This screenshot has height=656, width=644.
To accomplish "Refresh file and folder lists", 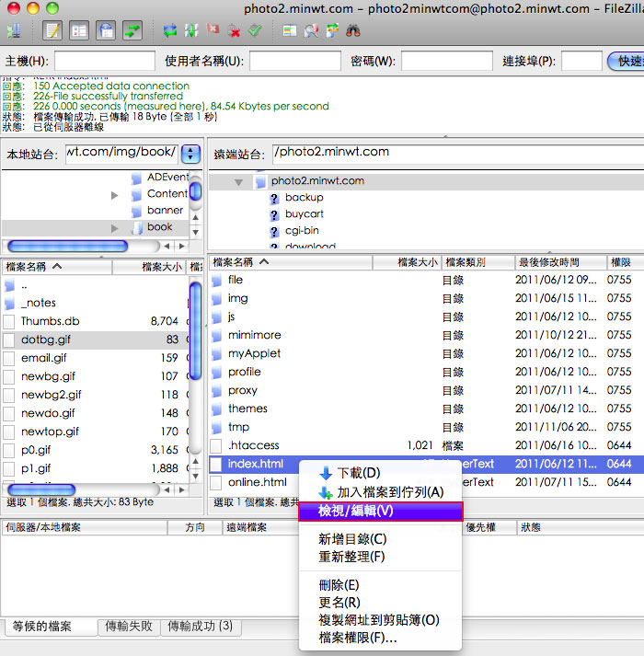I will (170, 30).
